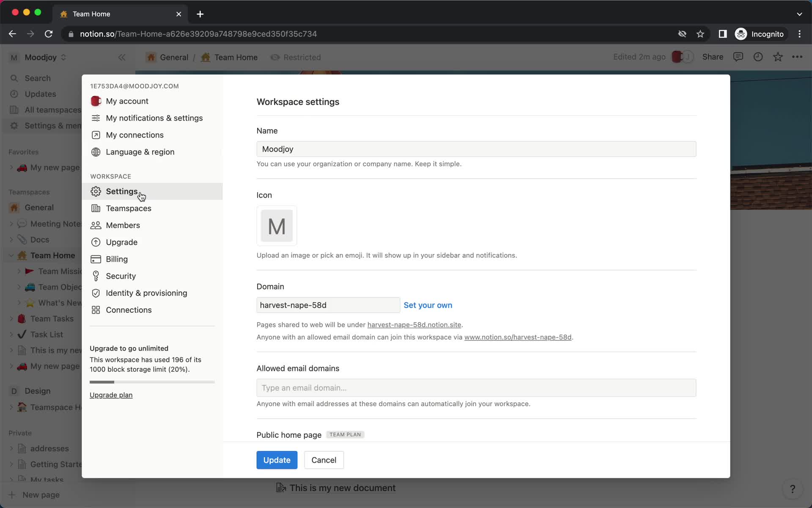Click the workspace Name field
The height and width of the screenshot is (508, 812).
coord(476,149)
